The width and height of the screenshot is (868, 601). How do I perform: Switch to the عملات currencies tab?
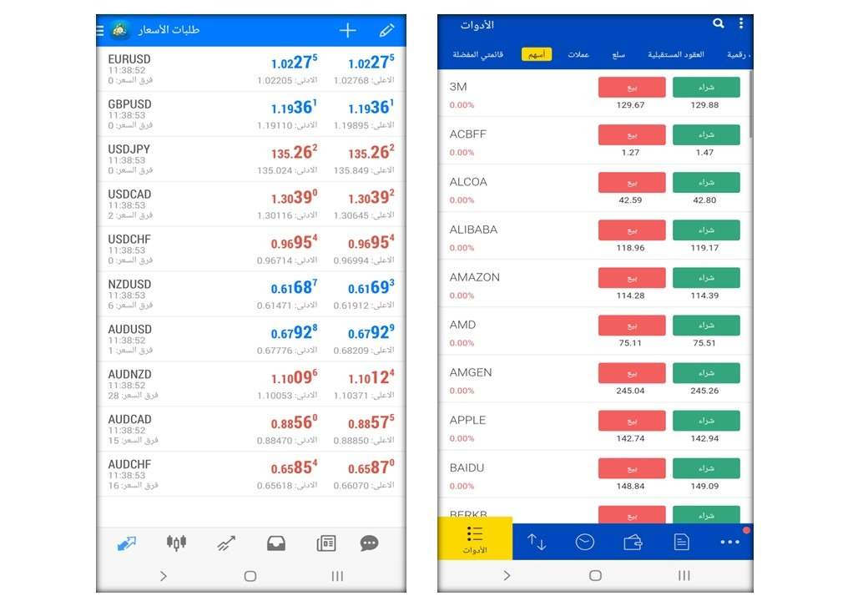point(578,54)
